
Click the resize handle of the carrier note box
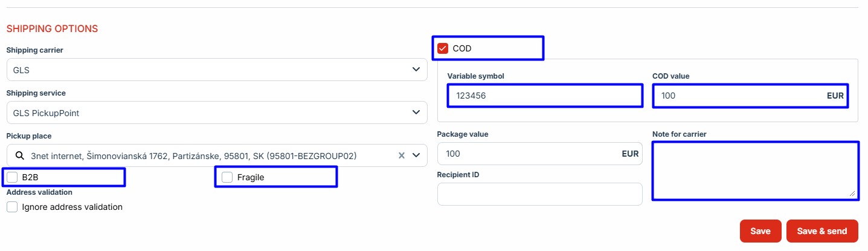[853, 194]
